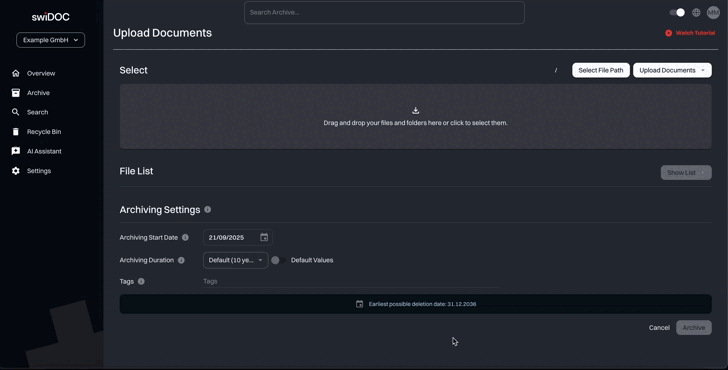Image resolution: width=728 pixels, height=370 pixels.
Task: Click the Select File Path button
Action: 601,70
